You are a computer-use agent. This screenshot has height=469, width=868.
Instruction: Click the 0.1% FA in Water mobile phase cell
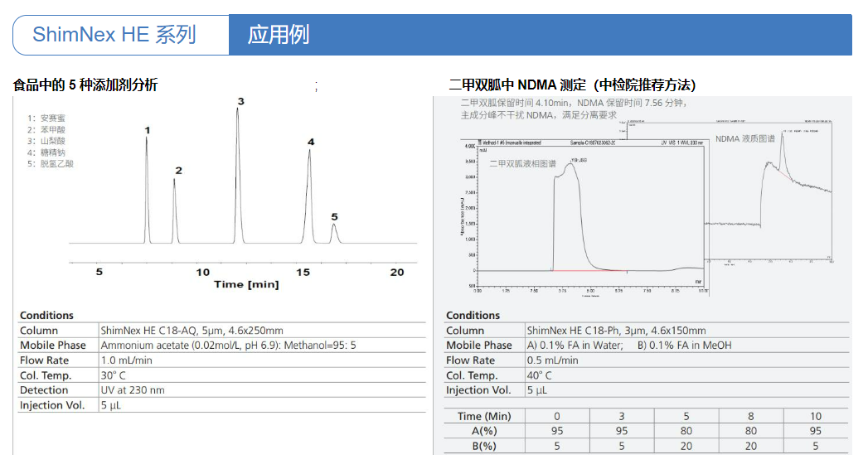coord(574,346)
